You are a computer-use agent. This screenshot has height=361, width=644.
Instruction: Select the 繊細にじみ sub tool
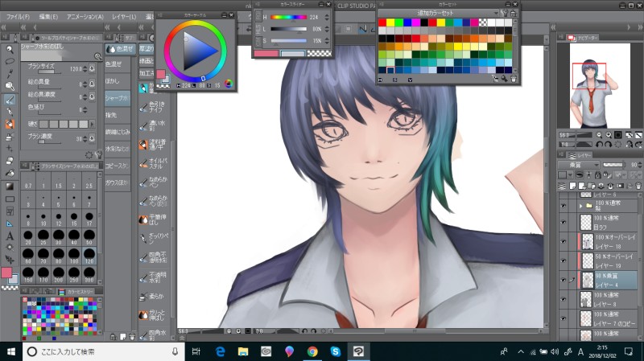(118, 132)
